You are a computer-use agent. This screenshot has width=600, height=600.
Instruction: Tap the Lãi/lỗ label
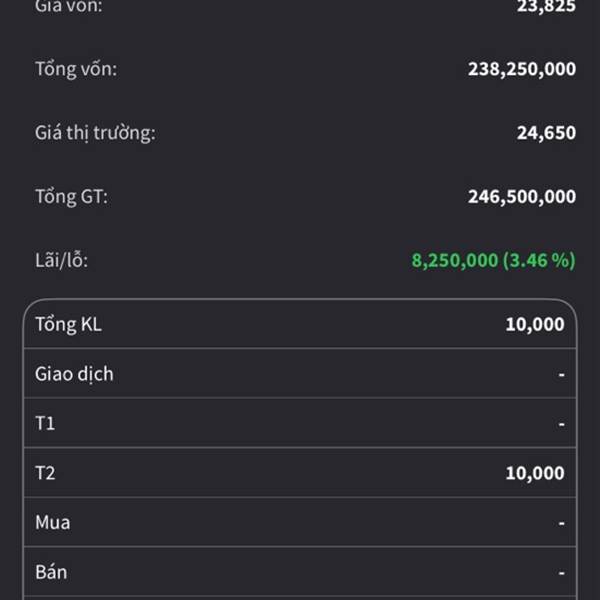coord(62,260)
